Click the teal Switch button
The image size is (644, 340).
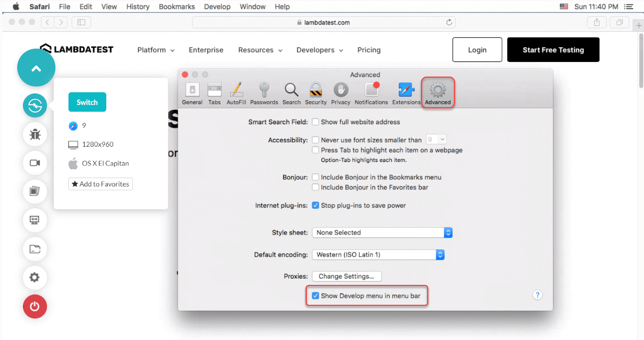87,102
